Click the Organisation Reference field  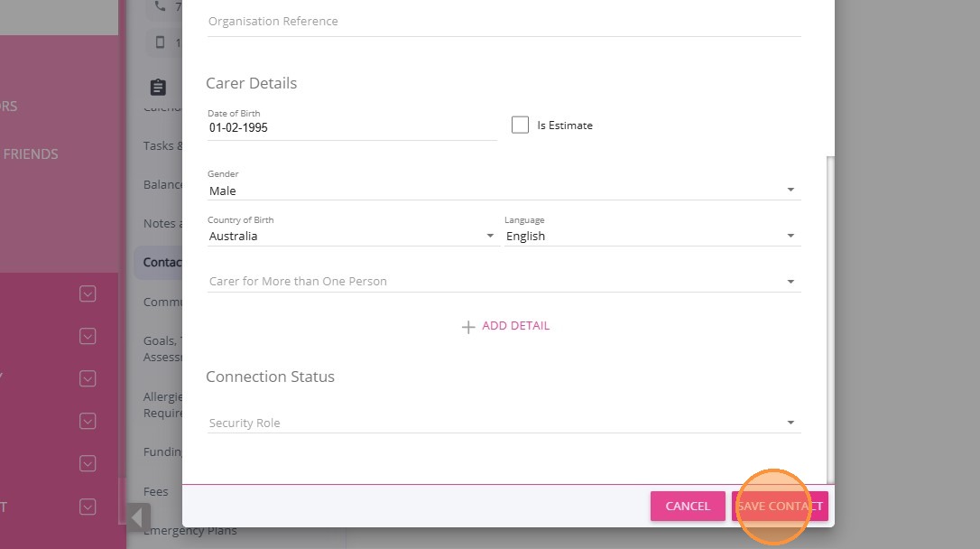tap(504, 21)
